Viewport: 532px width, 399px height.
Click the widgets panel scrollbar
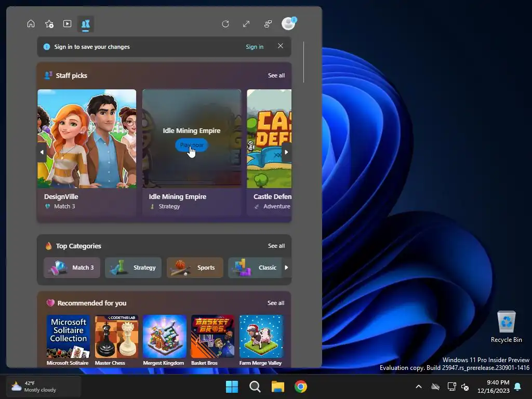click(303, 62)
